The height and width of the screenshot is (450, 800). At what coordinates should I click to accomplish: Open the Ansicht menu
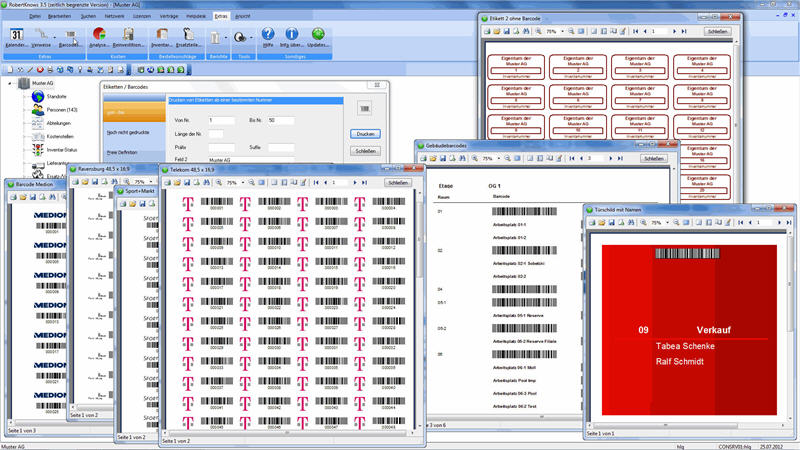point(242,16)
